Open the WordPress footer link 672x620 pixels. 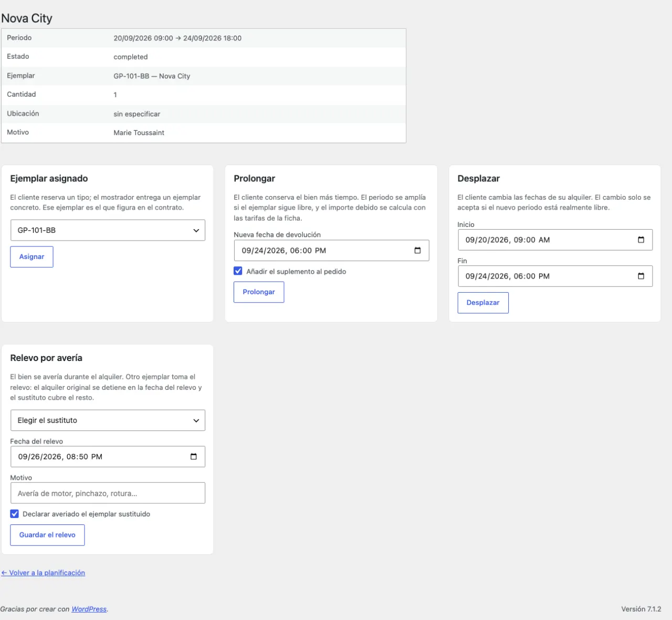tap(89, 609)
